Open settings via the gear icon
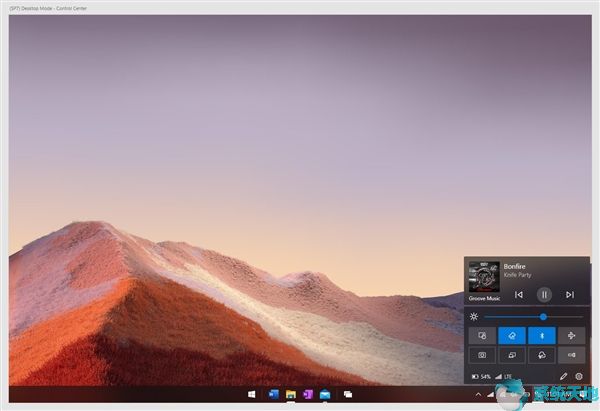600x411 pixels. pos(579,377)
